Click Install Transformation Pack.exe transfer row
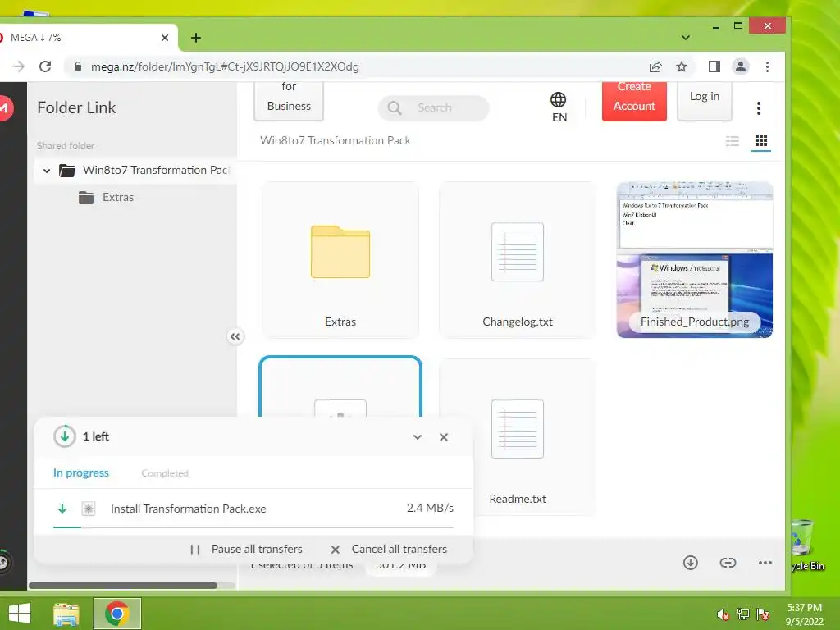The height and width of the screenshot is (630, 840). pos(253,509)
